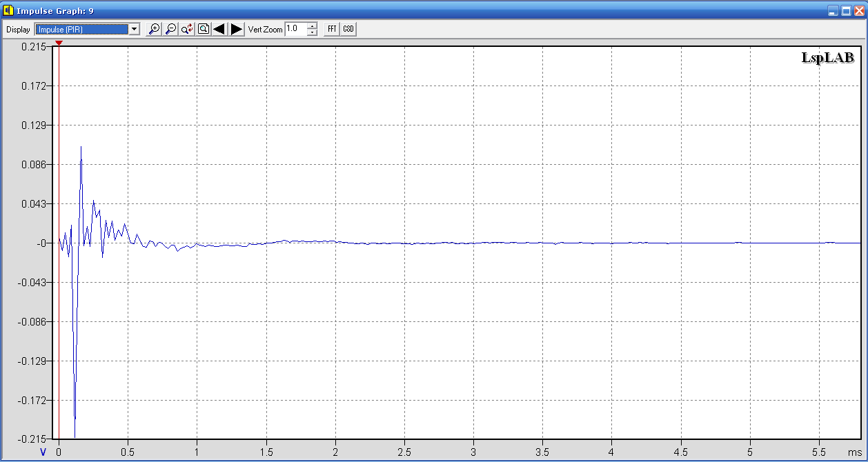The height and width of the screenshot is (462, 868).
Task: Click the CSD button
Action: [x=348, y=29]
